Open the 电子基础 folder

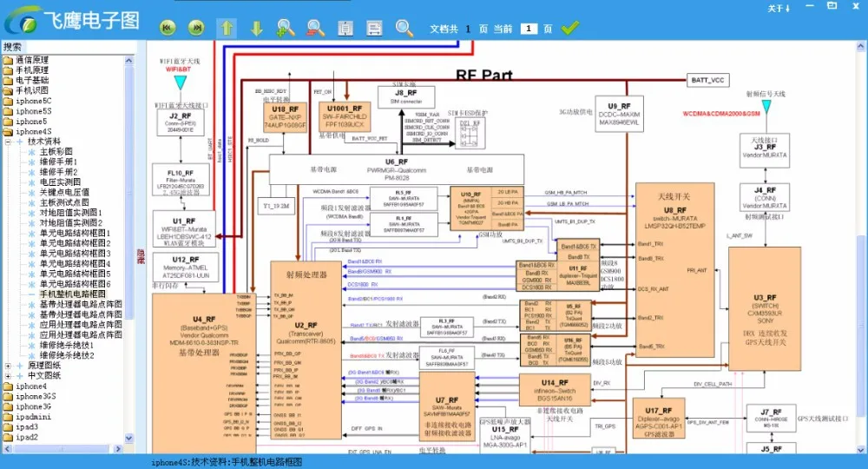coord(31,80)
